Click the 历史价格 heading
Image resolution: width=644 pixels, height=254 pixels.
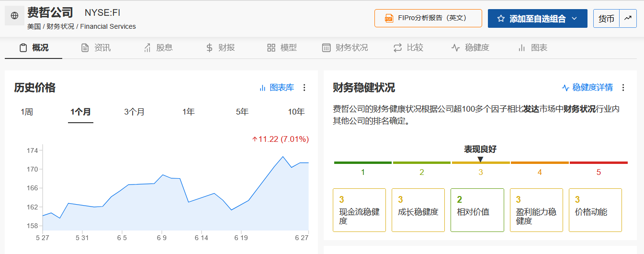35,88
